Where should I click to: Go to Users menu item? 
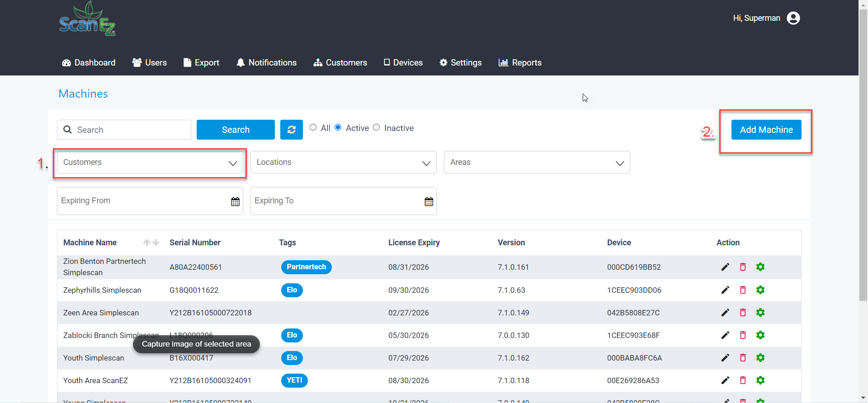[150, 63]
